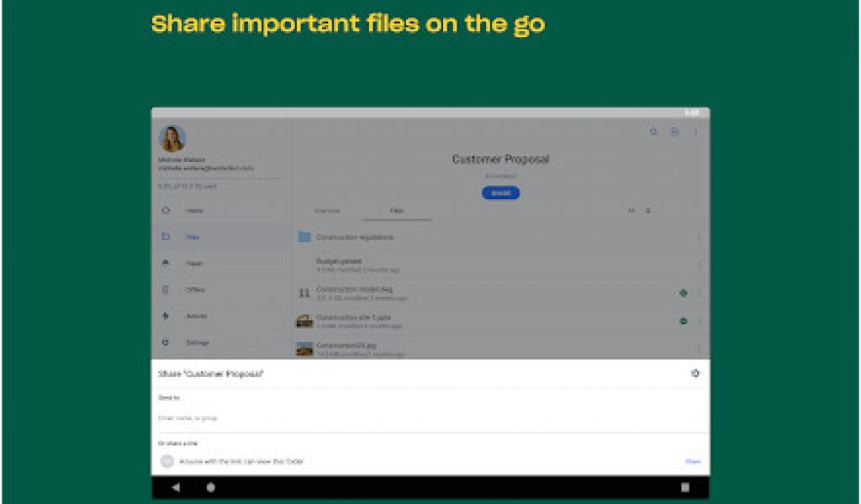This screenshot has height=504, width=861.
Task: Switch to the Overview tab
Action: [327, 211]
